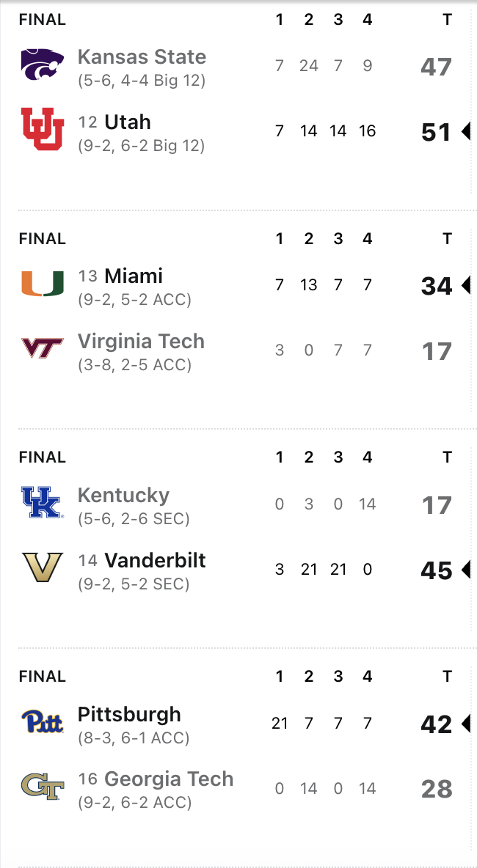
Task: Click the Kentucky UK logo
Action: coord(42,503)
